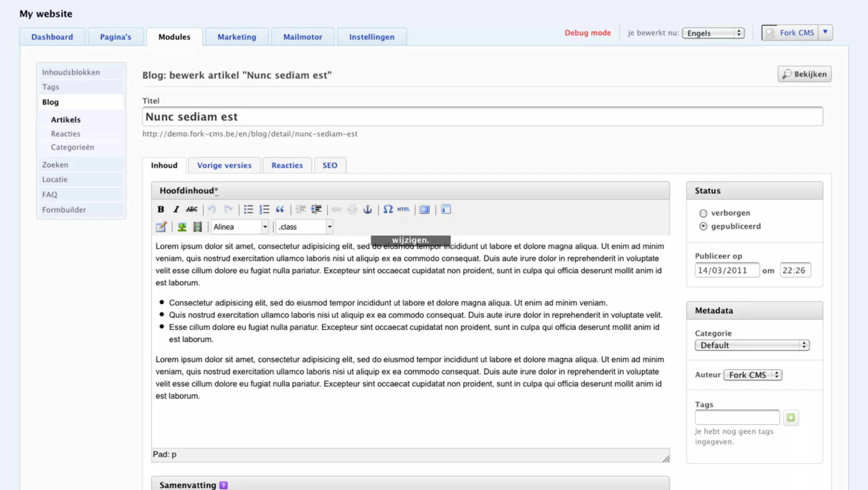This screenshot has width=868, height=490.
Task: Open the Auteur dropdown
Action: coord(752,375)
